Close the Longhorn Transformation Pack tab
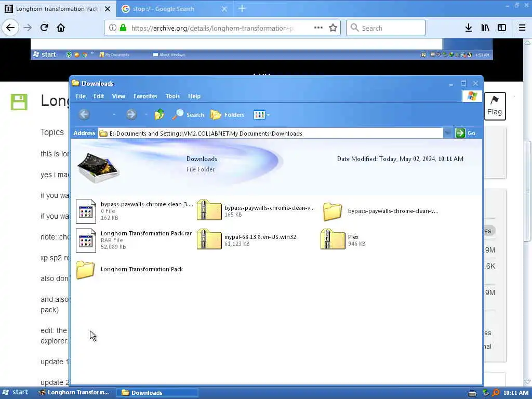Image resolution: width=532 pixels, height=399 pixels. pos(108,9)
